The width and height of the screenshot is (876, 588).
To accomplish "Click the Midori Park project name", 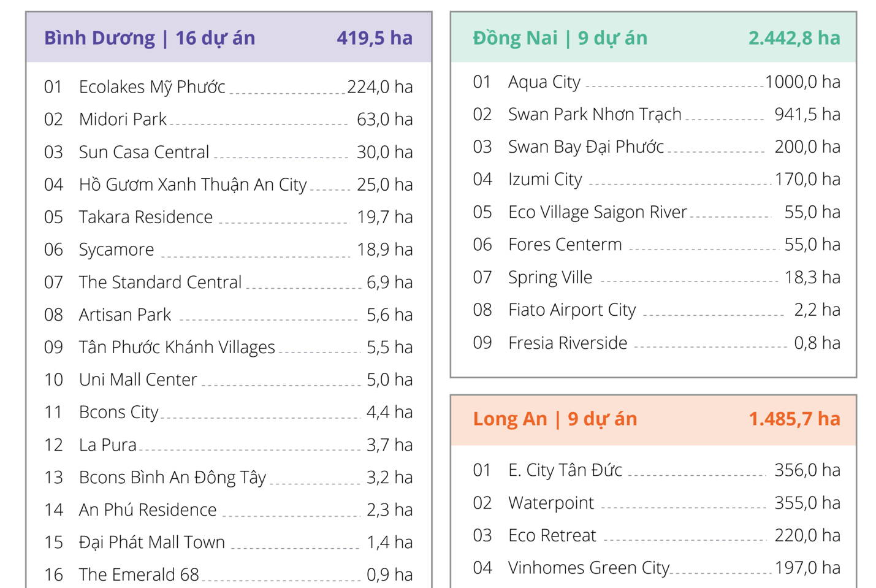I will point(123,120).
